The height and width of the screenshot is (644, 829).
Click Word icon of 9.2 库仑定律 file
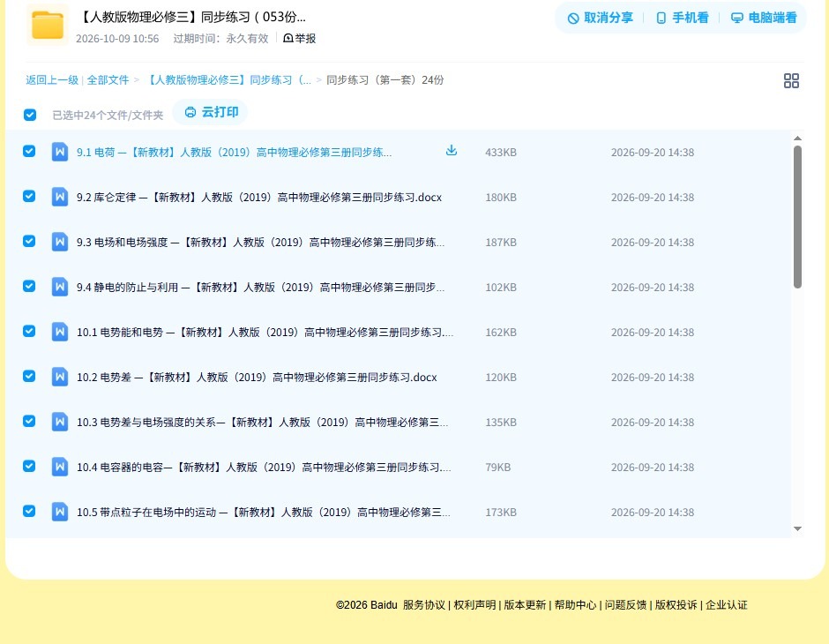point(60,197)
